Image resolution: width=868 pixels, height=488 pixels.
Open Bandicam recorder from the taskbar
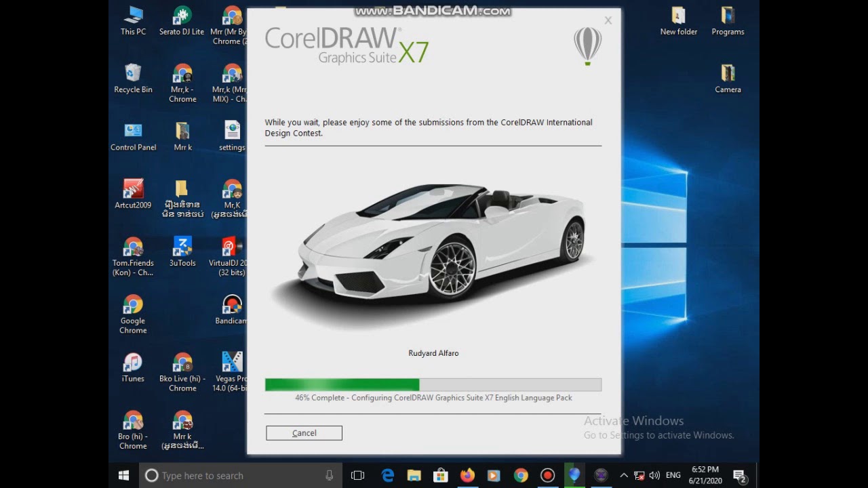pos(547,476)
